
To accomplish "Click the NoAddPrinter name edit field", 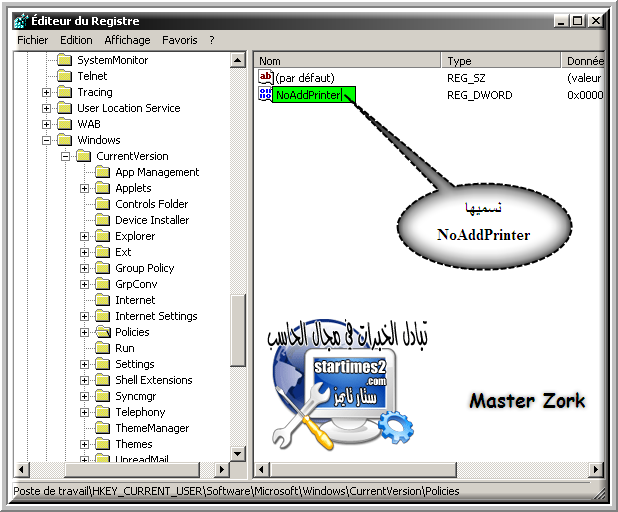I will [314, 95].
